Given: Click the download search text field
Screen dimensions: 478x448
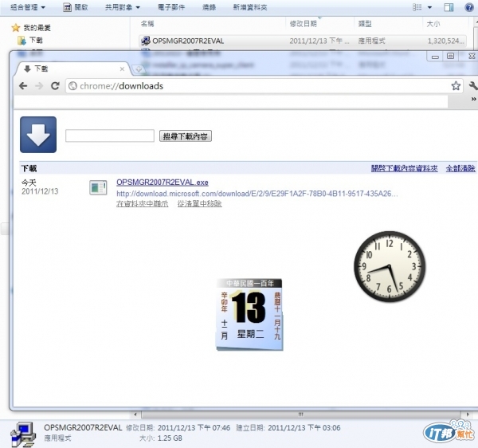Looking at the screenshot, I should [x=110, y=136].
